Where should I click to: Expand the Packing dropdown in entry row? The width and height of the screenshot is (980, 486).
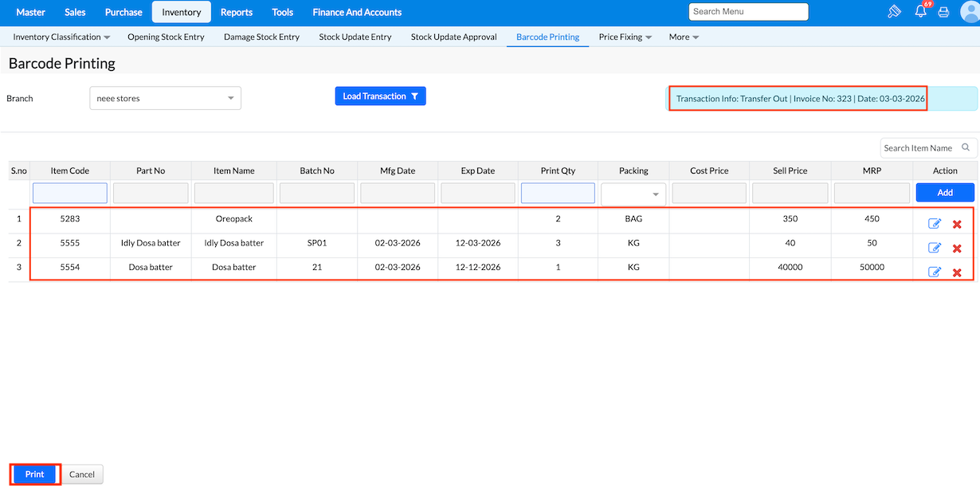[656, 194]
